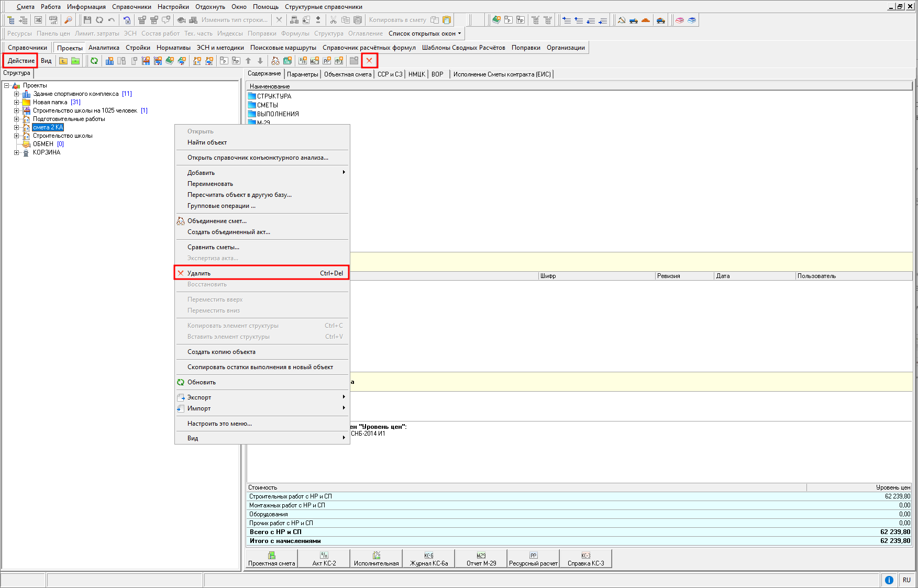Viewport: 918px width, 588px height.
Task: Open the Справка КС-3 report button
Action: 585,559
